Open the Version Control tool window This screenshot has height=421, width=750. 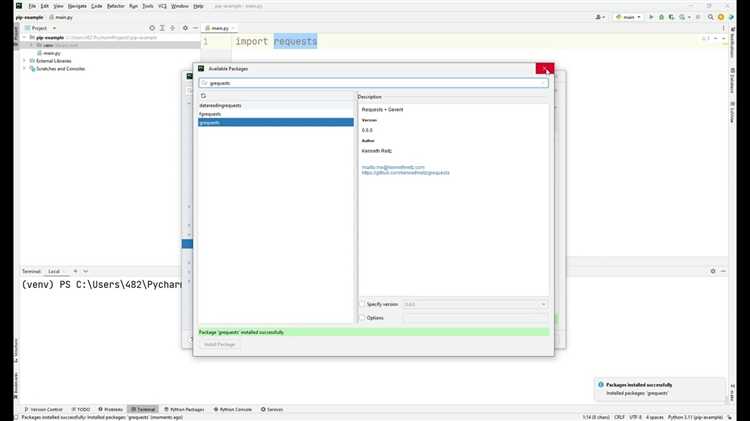point(44,410)
